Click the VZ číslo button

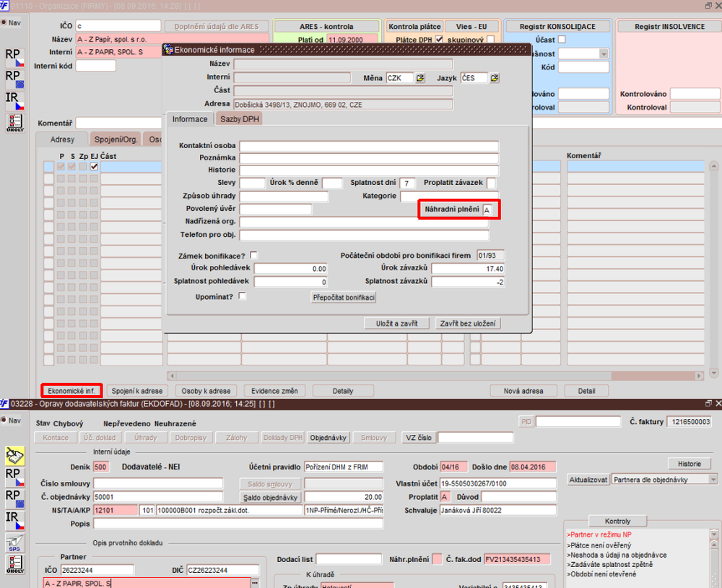coord(419,437)
